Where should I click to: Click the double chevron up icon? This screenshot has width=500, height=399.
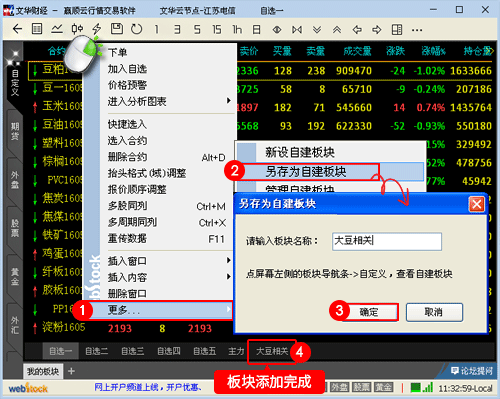click(337, 30)
